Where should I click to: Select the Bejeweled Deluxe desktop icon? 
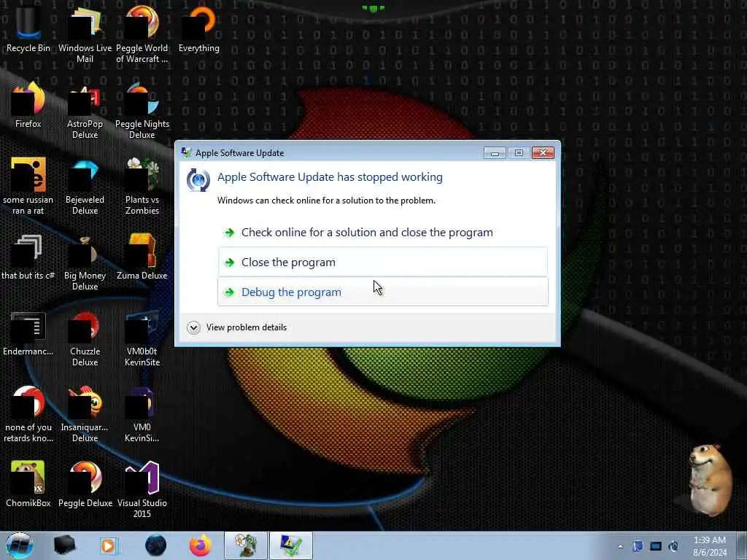[85, 186]
